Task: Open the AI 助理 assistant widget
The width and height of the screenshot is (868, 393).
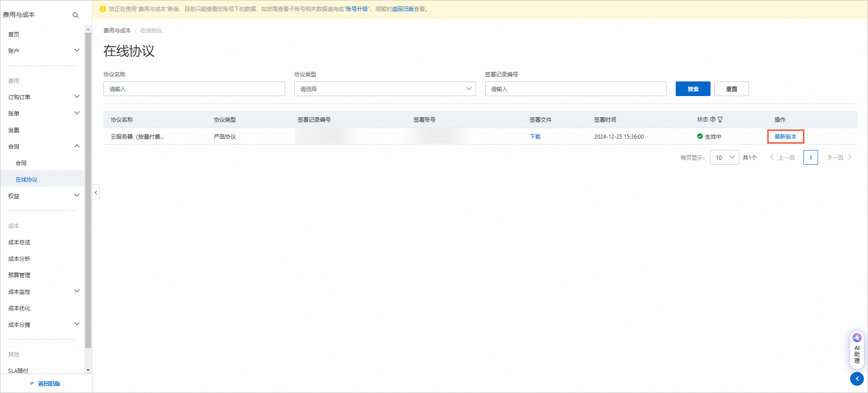Action: [x=857, y=350]
